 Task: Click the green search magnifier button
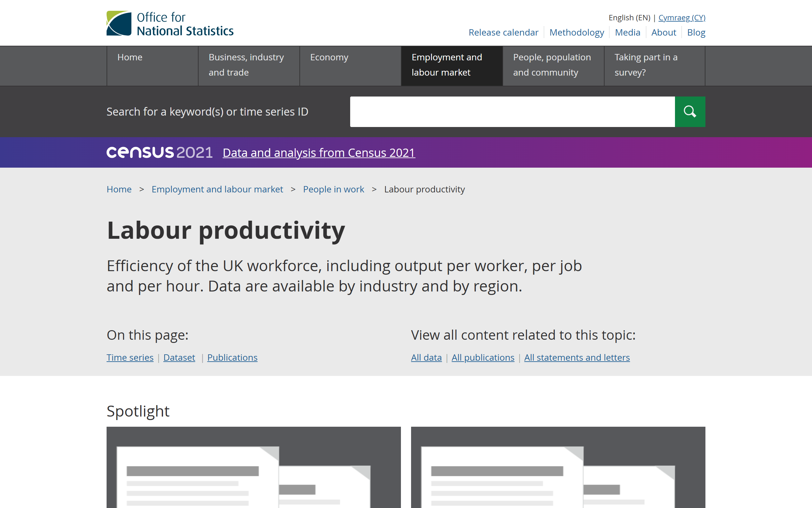pos(690,111)
